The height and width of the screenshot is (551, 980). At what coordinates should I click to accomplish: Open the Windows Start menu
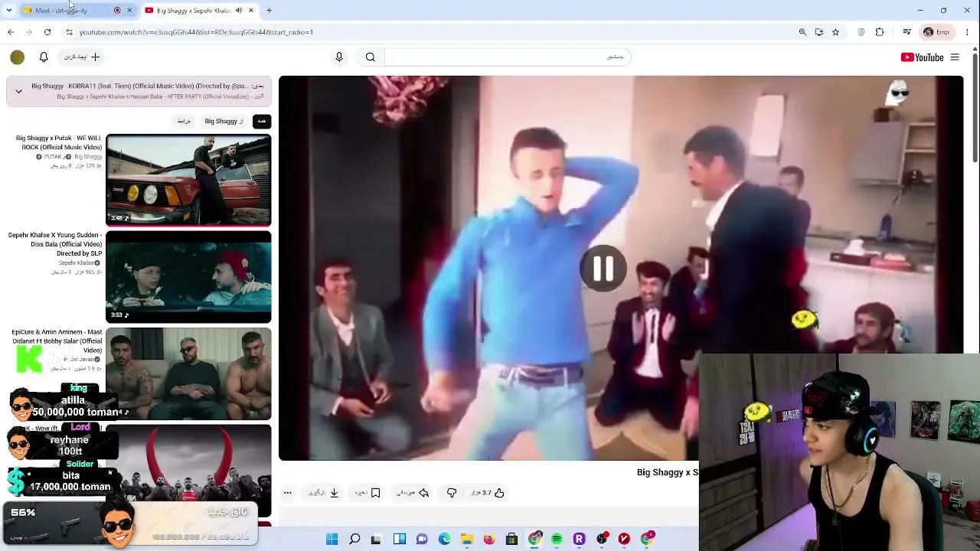332,540
